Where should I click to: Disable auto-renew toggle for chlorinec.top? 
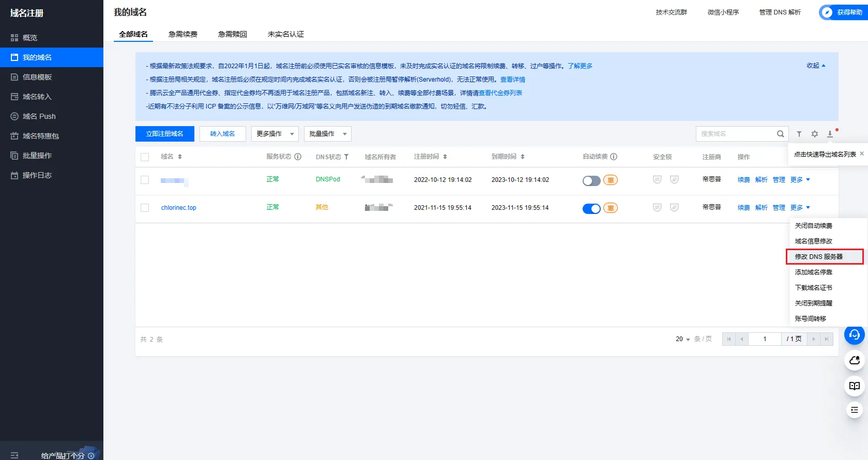point(591,208)
